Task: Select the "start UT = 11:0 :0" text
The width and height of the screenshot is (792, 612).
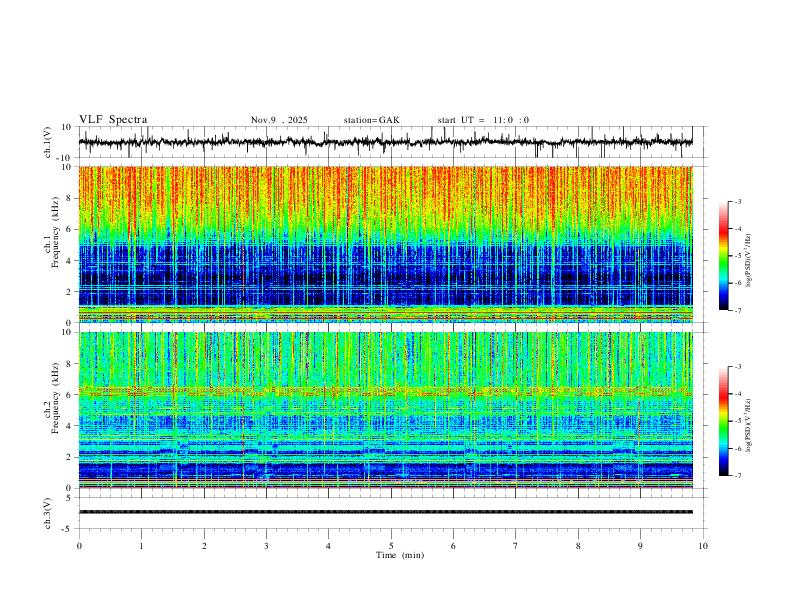Action: [x=483, y=120]
